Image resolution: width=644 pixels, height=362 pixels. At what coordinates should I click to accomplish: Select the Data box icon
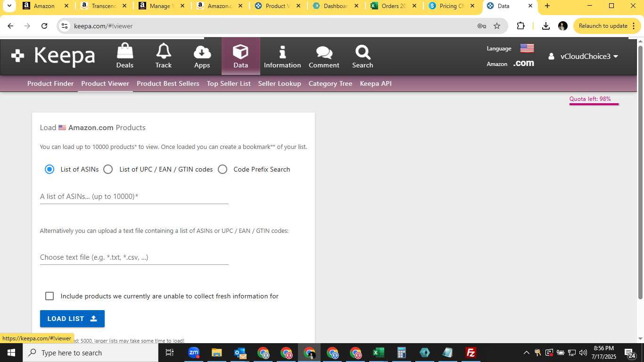240,51
